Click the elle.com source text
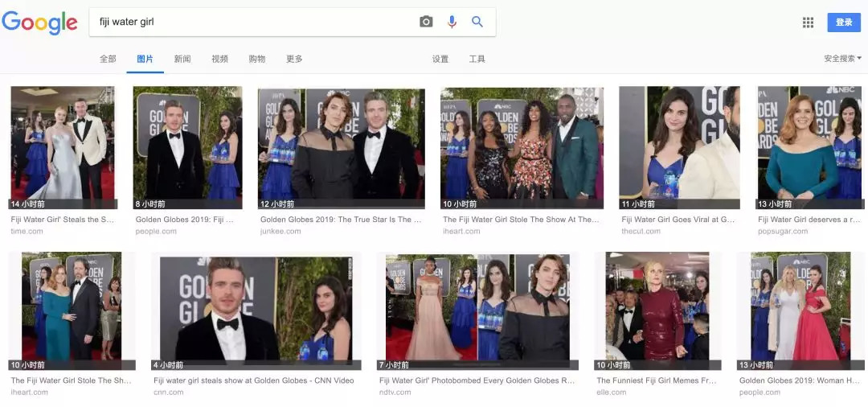This screenshot has height=407, width=868. coord(612,392)
